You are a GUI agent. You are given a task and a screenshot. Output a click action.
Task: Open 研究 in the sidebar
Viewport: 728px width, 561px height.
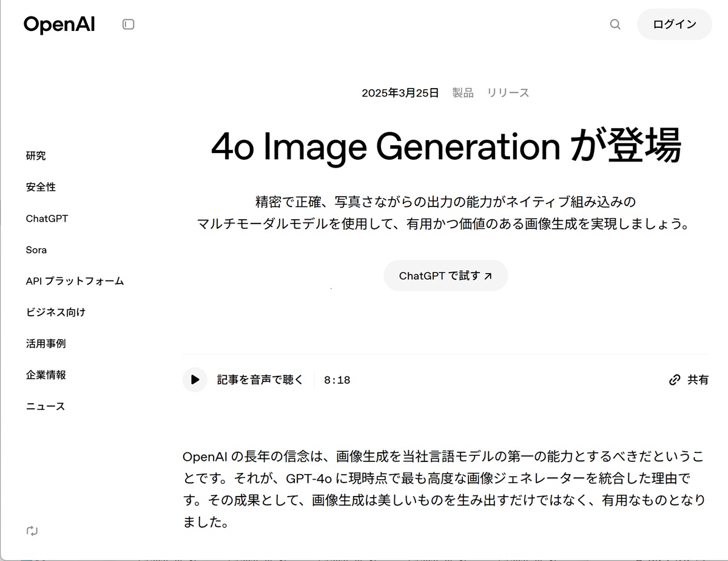(36, 155)
